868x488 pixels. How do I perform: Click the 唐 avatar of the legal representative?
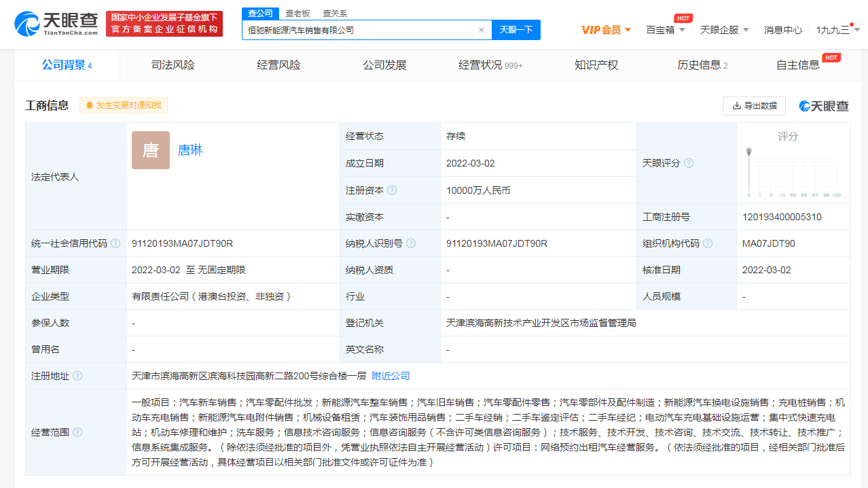(151, 150)
